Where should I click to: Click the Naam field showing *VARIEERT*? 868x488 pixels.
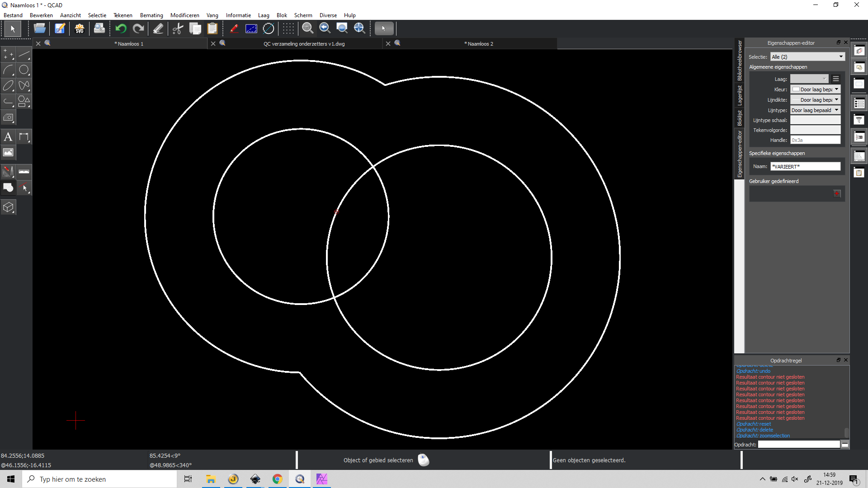(x=805, y=167)
